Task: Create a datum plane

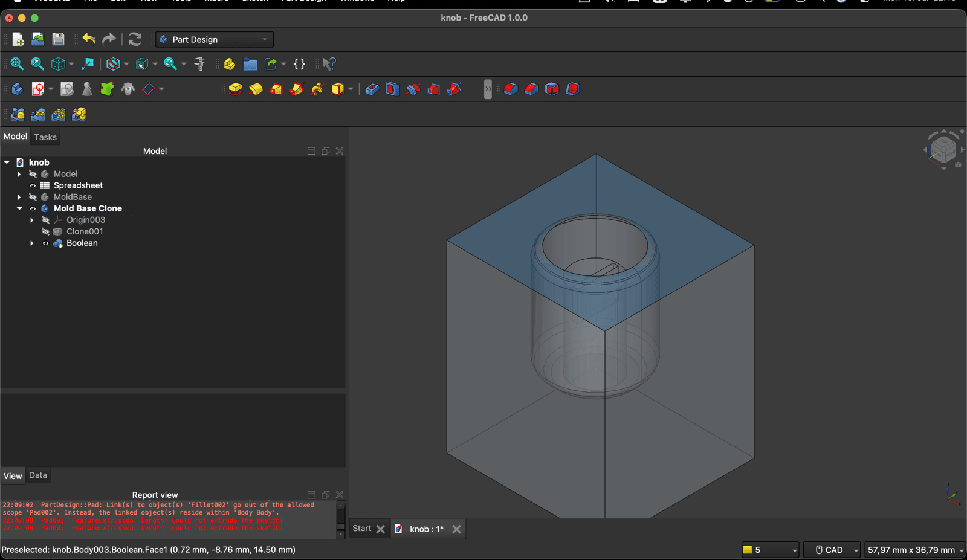Action: (x=149, y=89)
